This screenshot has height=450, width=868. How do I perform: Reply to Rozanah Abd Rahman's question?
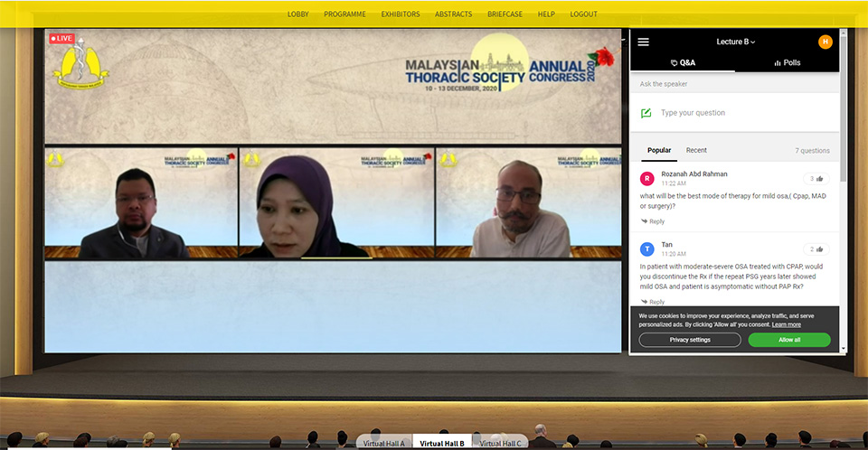[653, 221]
